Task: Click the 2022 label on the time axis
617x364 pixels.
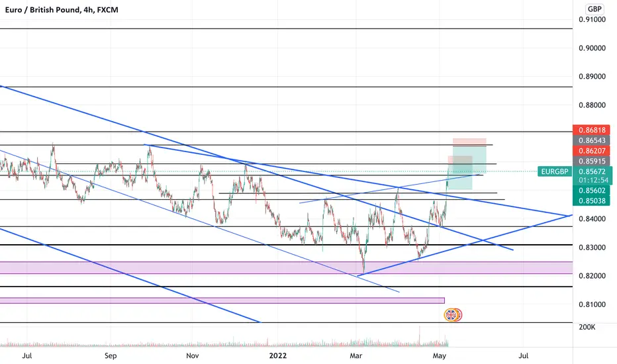Action: click(x=278, y=356)
